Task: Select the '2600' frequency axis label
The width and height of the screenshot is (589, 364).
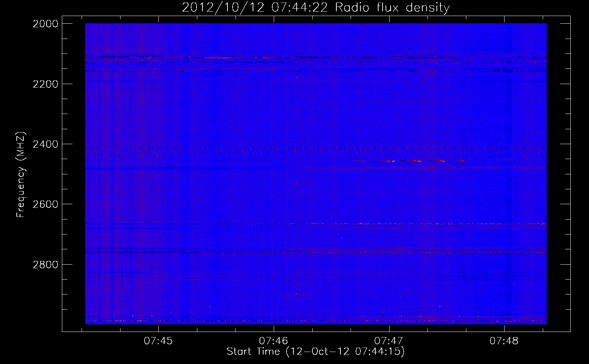Action: click(x=46, y=204)
